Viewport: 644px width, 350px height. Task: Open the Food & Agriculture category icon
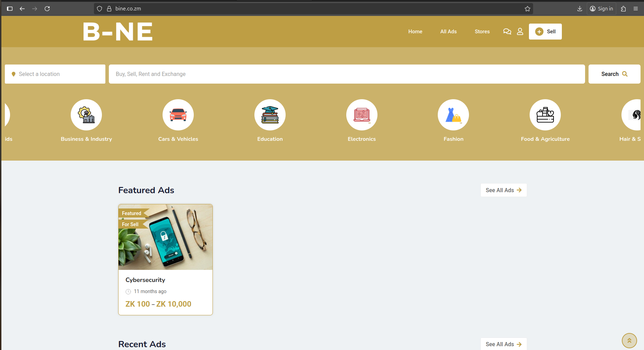pyautogui.click(x=545, y=114)
